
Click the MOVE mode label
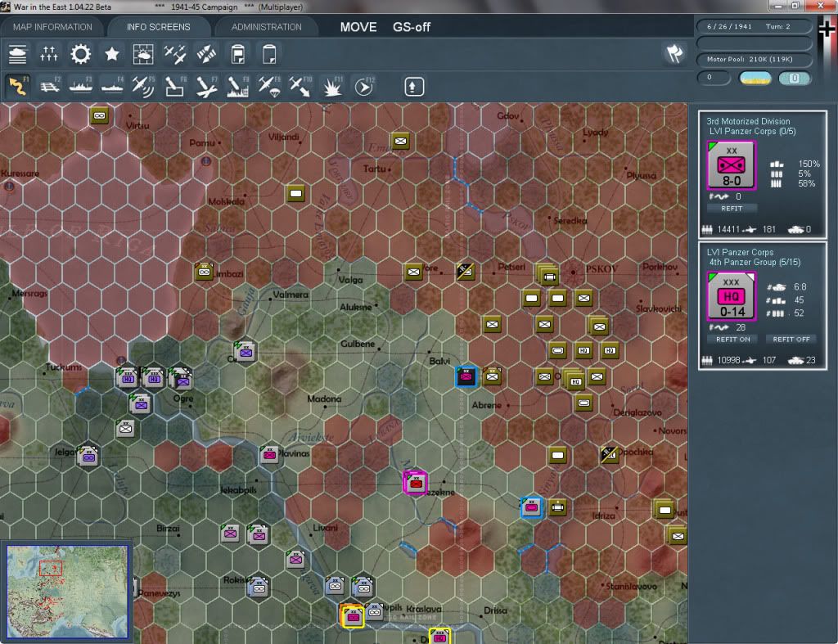click(x=358, y=27)
